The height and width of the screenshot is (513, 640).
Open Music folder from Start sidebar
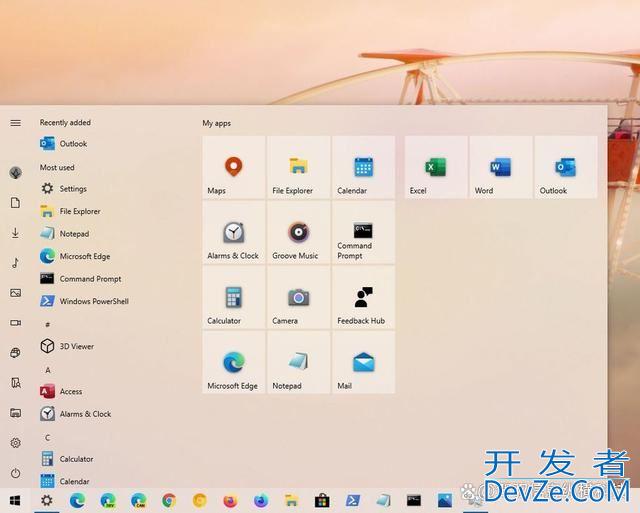pos(16,263)
